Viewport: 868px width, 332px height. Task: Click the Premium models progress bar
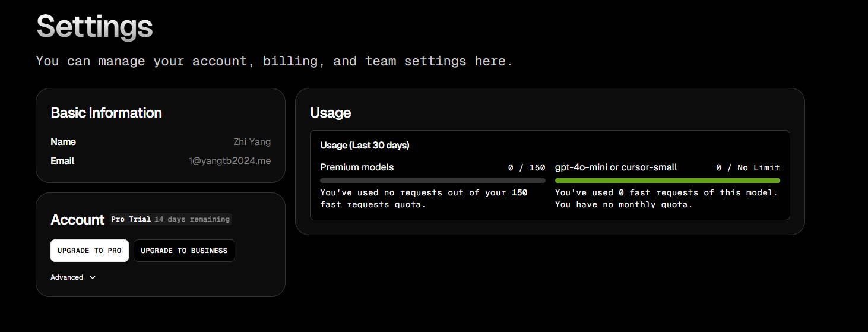tap(433, 181)
